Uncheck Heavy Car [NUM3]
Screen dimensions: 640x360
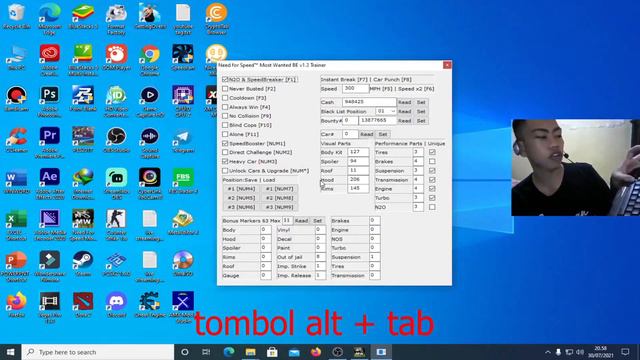click(x=225, y=162)
